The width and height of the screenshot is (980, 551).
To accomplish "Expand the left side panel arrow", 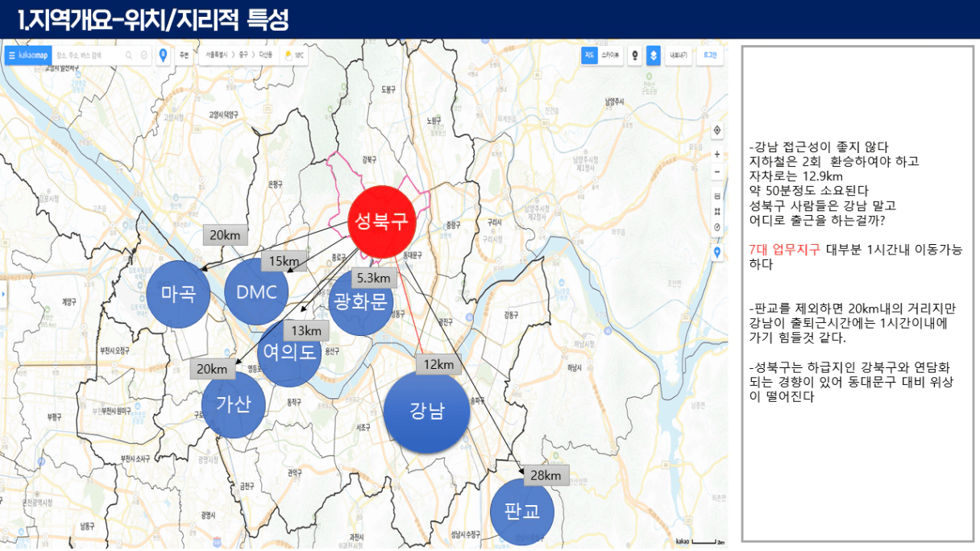I will [3, 295].
